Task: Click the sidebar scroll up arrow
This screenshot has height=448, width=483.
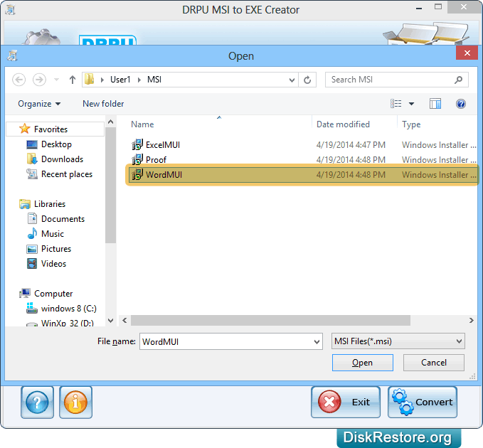Action: pos(110,122)
